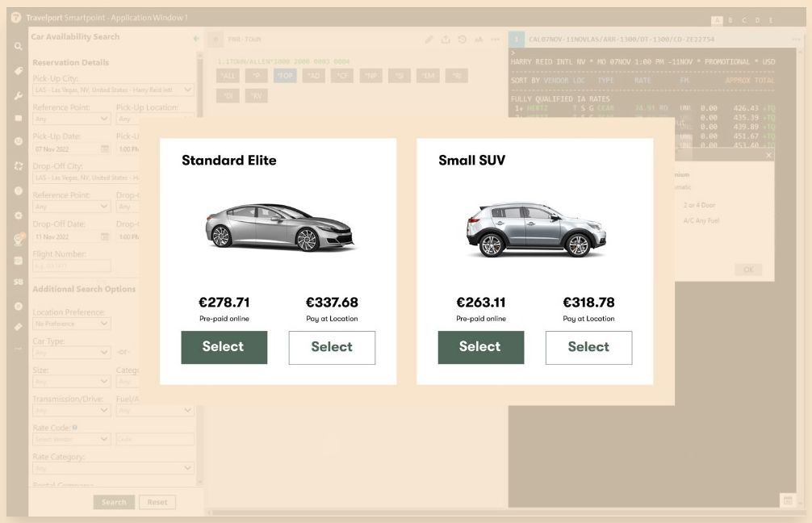This screenshot has width=812, height=523.
Task: Close the small dialog with the X
Action: [x=768, y=155]
